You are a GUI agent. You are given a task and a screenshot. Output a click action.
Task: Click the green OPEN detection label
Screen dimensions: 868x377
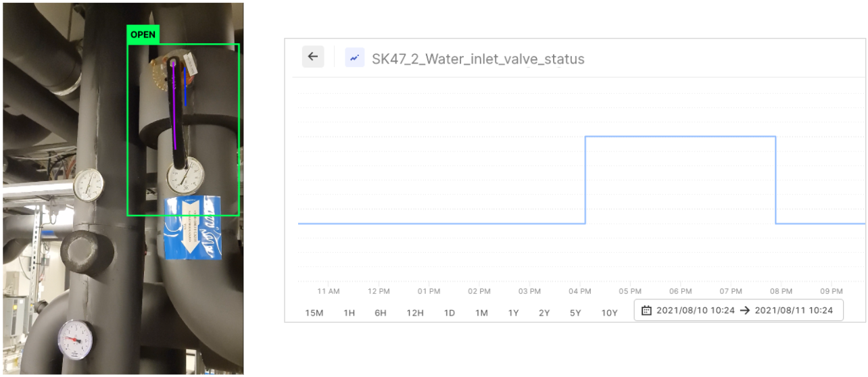143,34
